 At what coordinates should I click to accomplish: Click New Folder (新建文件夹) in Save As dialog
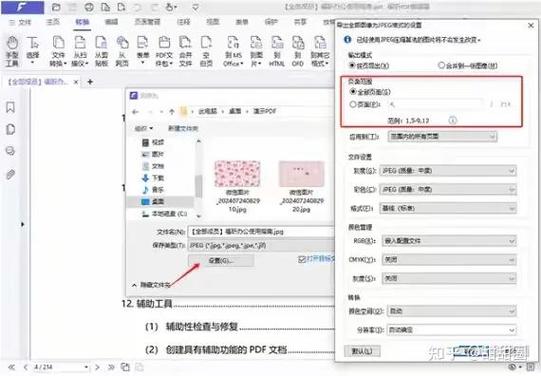pos(183,128)
